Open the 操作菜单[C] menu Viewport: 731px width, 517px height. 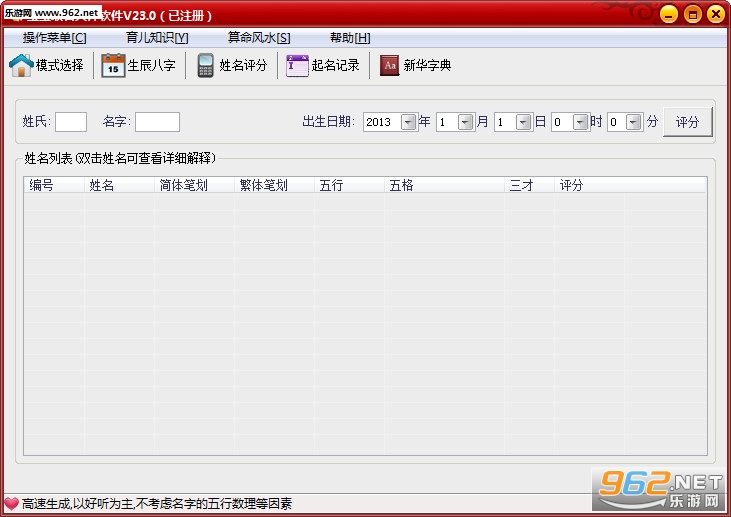pos(55,38)
